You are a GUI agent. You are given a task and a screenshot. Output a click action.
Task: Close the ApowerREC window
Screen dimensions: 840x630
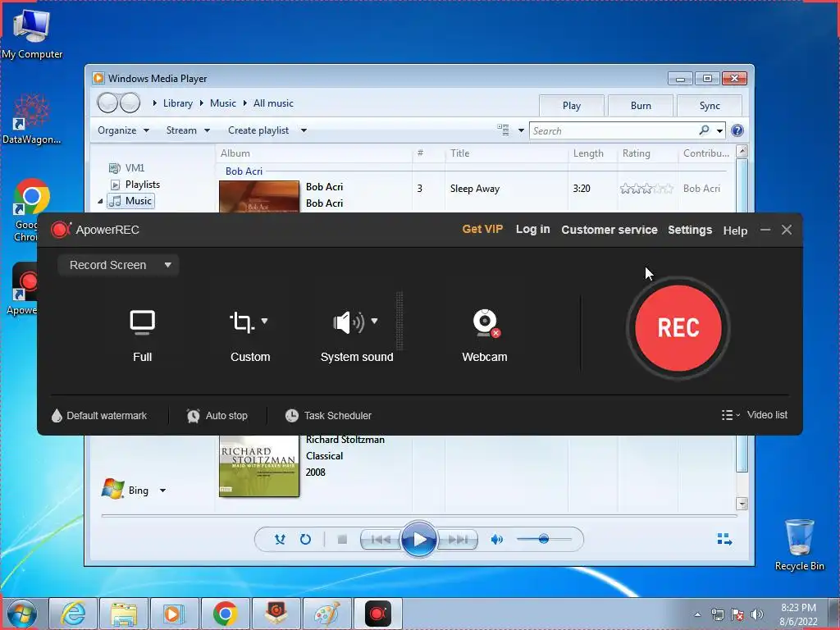787,230
